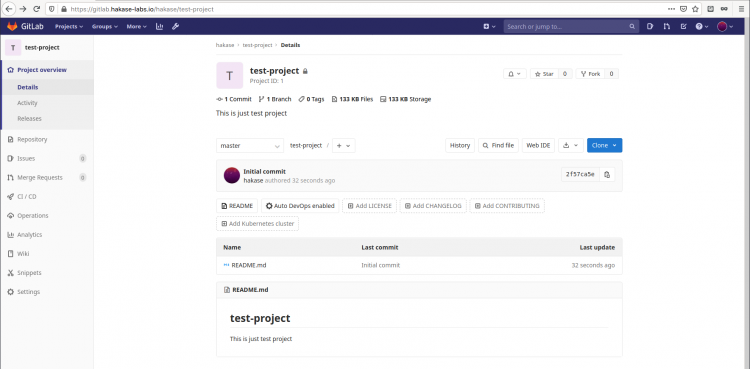Click the site padlock icon in the URL bar
750x369 pixels.
(x=64, y=9)
